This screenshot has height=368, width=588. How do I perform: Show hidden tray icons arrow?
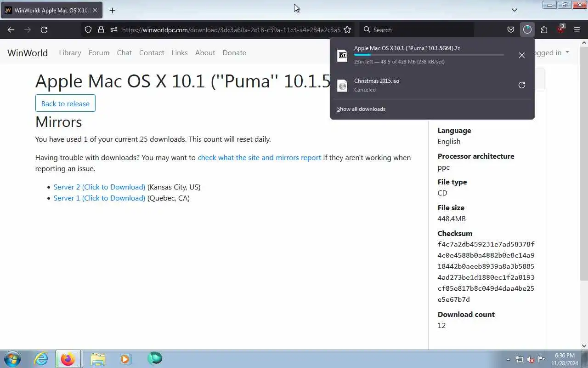coord(508,359)
